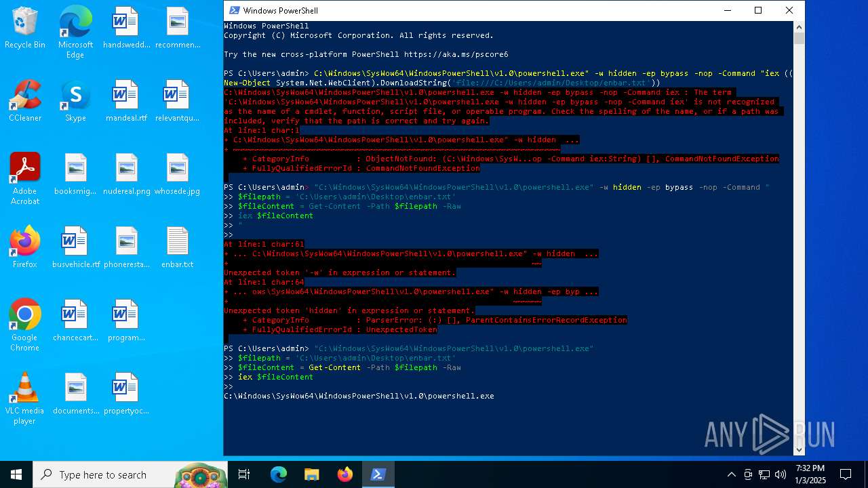This screenshot has height=488, width=868.
Task: Open the notification center
Action: tap(846, 474)
